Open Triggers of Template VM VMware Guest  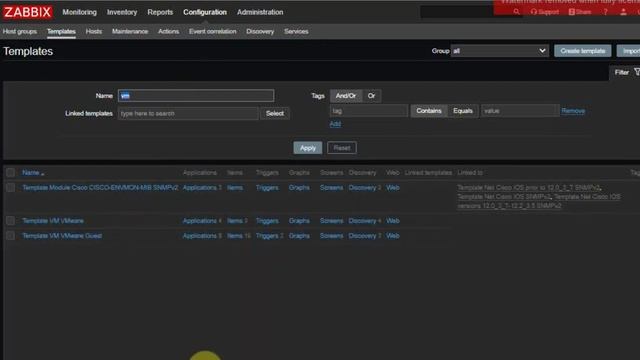click(x=267, y=236)
